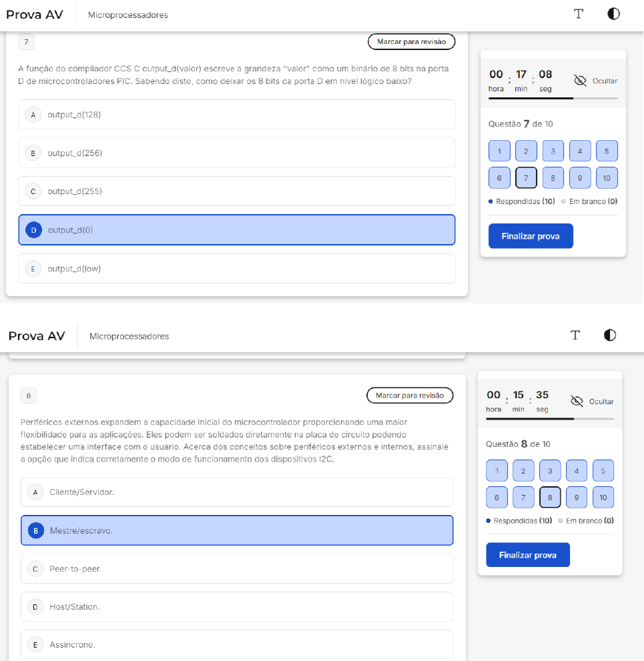The height and width of the screenshot is (661, 644).
Task: Toggle contrast mode icon in bottom exam header
Action: 610,335
